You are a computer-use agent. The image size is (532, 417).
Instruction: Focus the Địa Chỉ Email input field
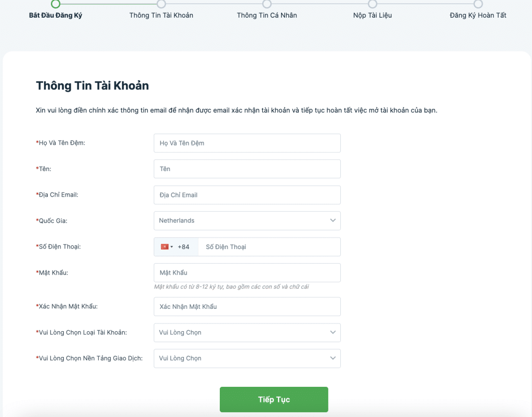(x=247, y=195)
